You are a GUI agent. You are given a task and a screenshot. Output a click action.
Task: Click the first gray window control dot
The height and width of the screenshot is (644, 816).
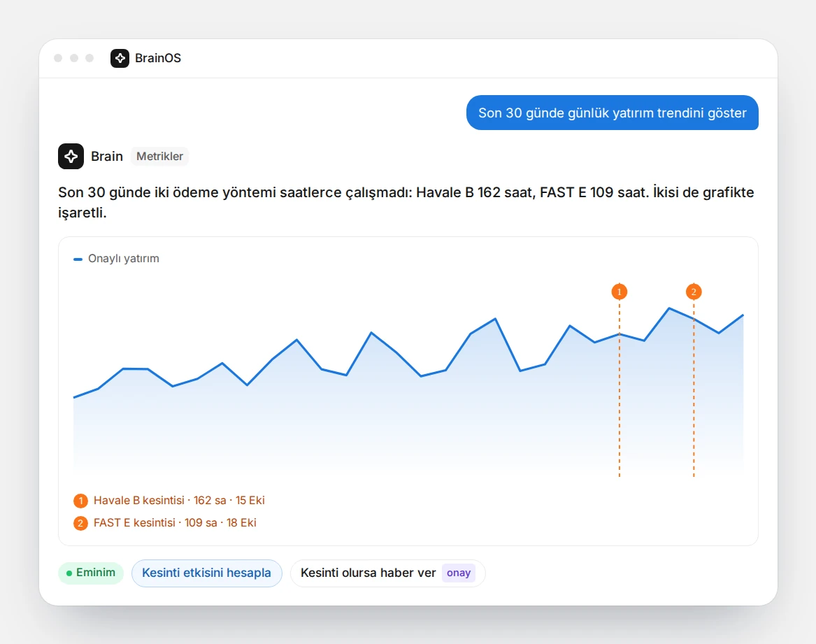(x=58, y=58)
